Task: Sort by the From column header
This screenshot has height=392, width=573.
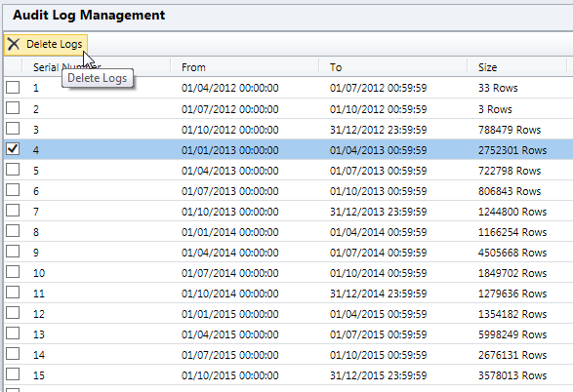Action: [245, 67]
